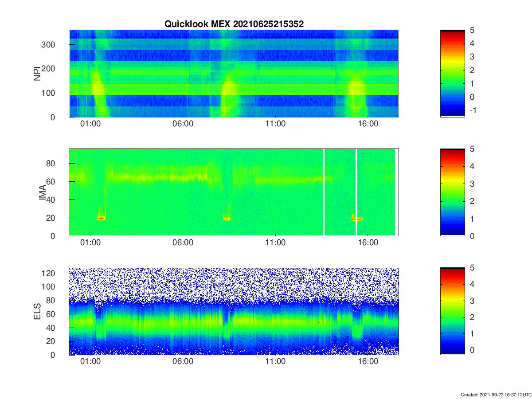532x399 pixels.
Task: Click the red IMA hotspot near 15:30
Action: coord(357,219)
